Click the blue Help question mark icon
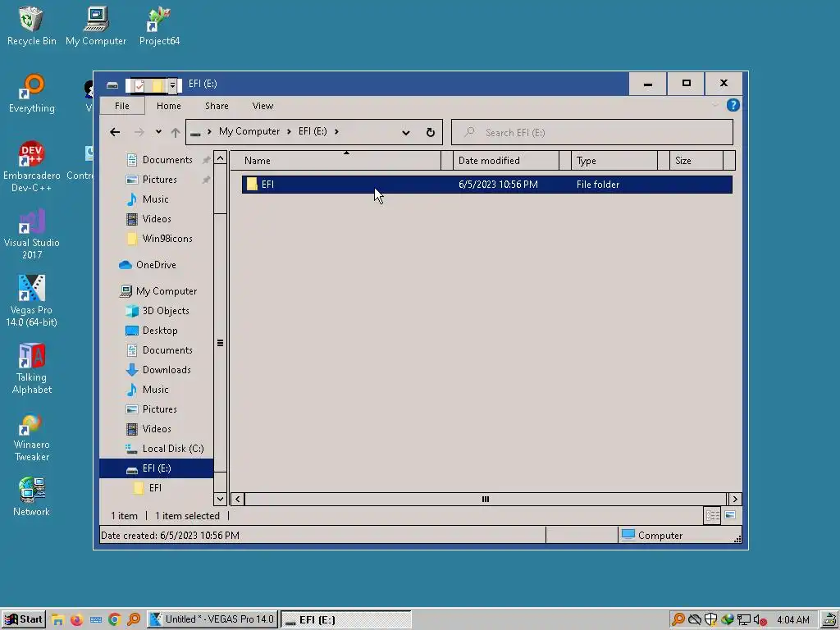The width and height of the screenshot is (840, 630). click(x=733, y=105)
